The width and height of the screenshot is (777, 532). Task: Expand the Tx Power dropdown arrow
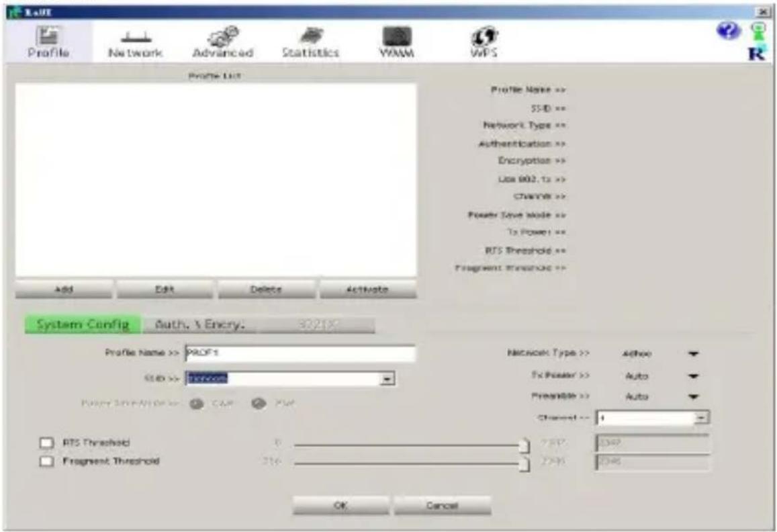pyautogui.click(x=693, y=376)
